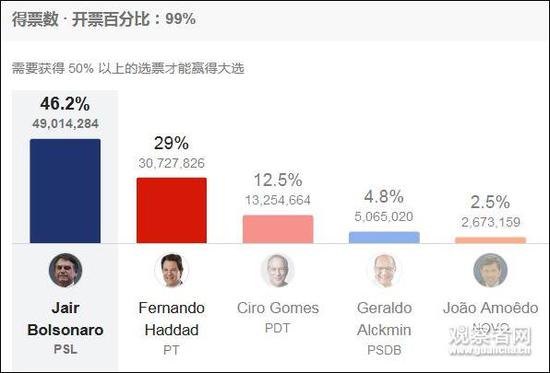Click the PSL party label
Screen dimensions: 550x373
(65, 349)
